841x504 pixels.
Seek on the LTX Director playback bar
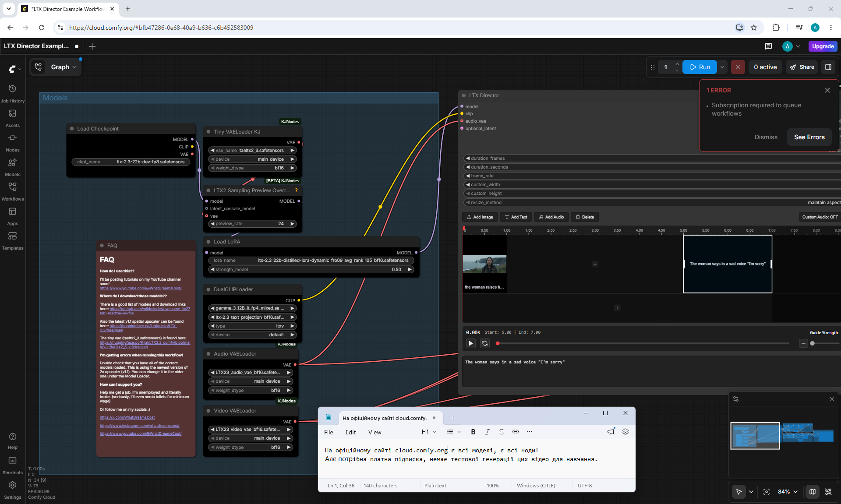(643, 343)
